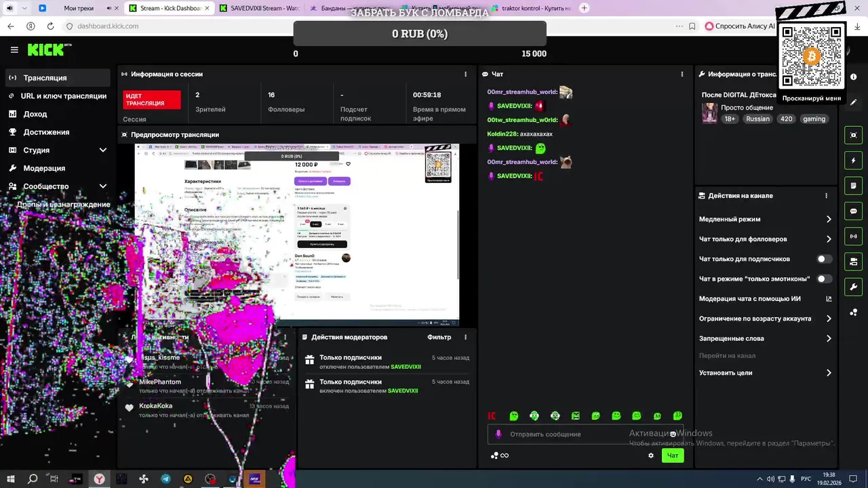Viewport: 868px width, 488px height.
Task: Toggle the stream preview widget icon in right toolbar
Action: click(853, 135)
